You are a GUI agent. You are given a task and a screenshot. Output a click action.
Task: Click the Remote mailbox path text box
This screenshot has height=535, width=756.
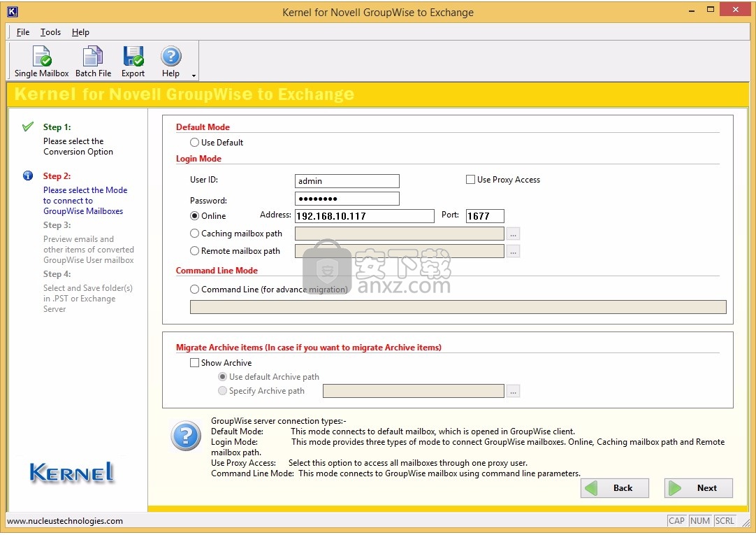coord(399,251)
